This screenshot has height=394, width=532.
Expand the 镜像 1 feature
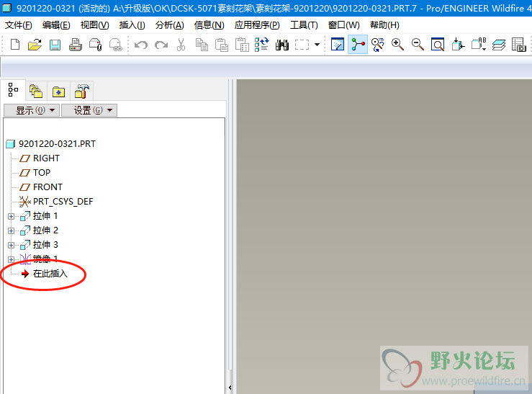click(x=11, y=259)
